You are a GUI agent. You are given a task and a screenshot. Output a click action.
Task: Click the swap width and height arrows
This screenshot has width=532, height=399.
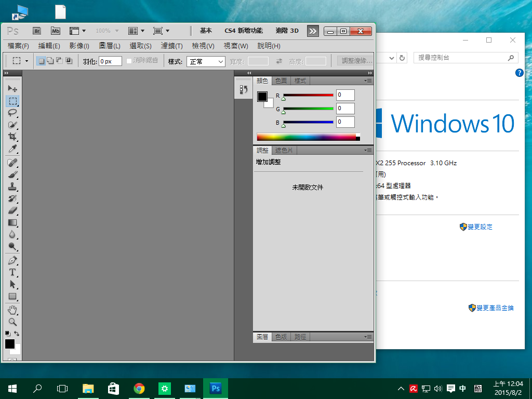(279, 61)
